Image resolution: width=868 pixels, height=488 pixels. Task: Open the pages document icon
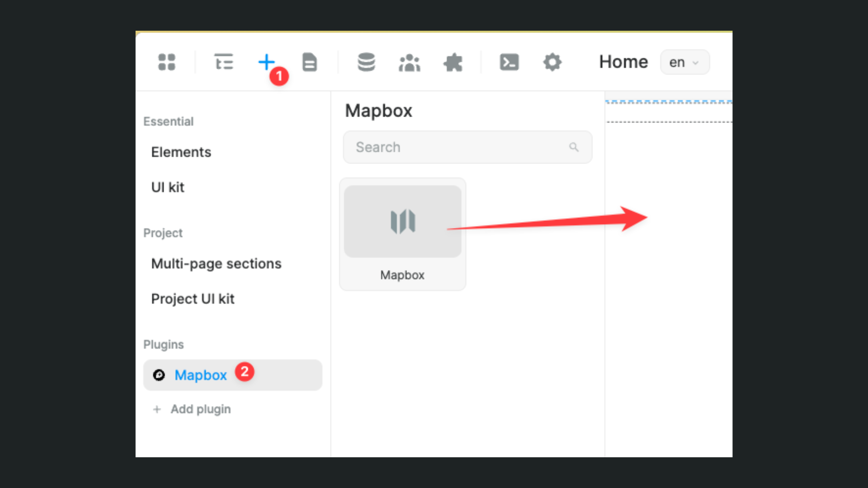tap(310, 62)
